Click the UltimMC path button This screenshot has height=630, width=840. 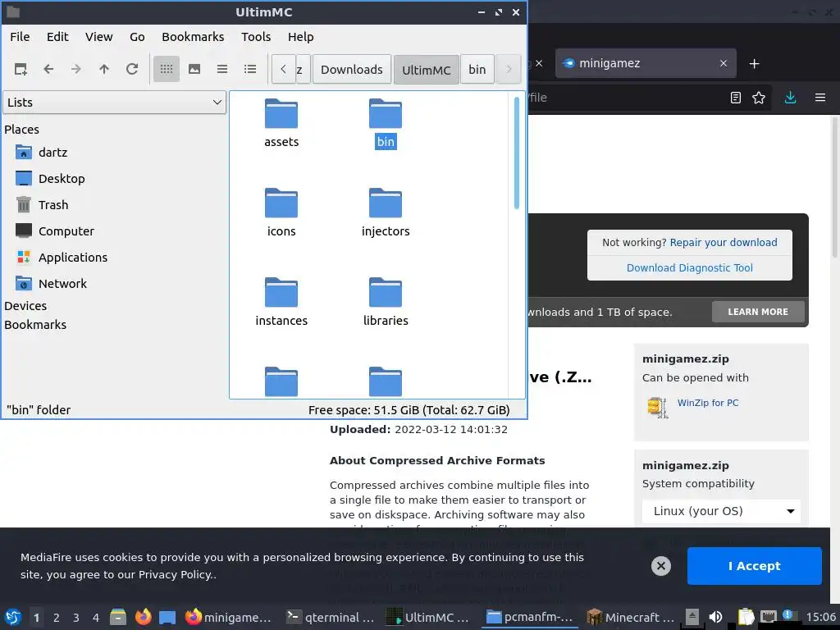point(427,70)
